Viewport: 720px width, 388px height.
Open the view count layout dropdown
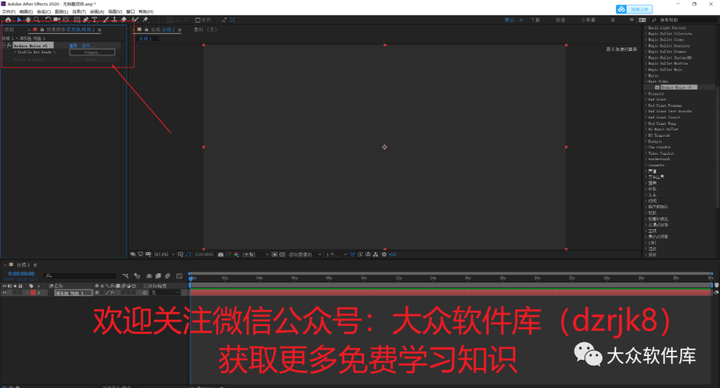(336, 254)
